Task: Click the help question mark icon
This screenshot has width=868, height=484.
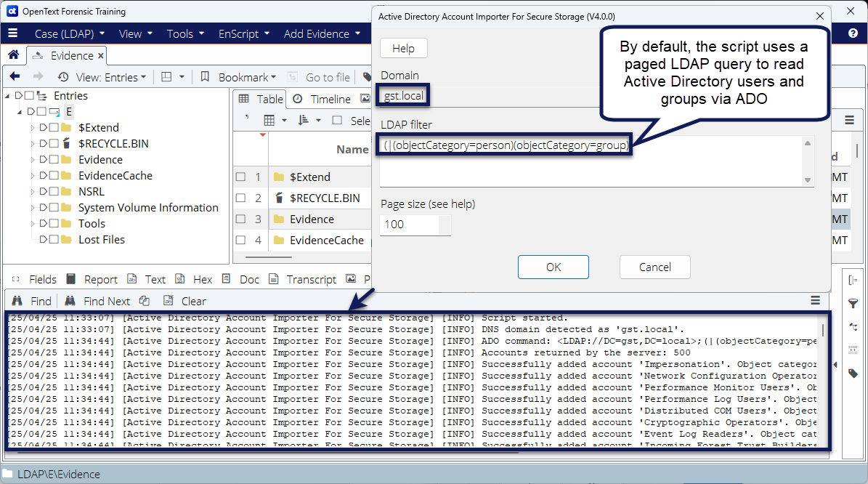Action: click(x=853, y=33)
